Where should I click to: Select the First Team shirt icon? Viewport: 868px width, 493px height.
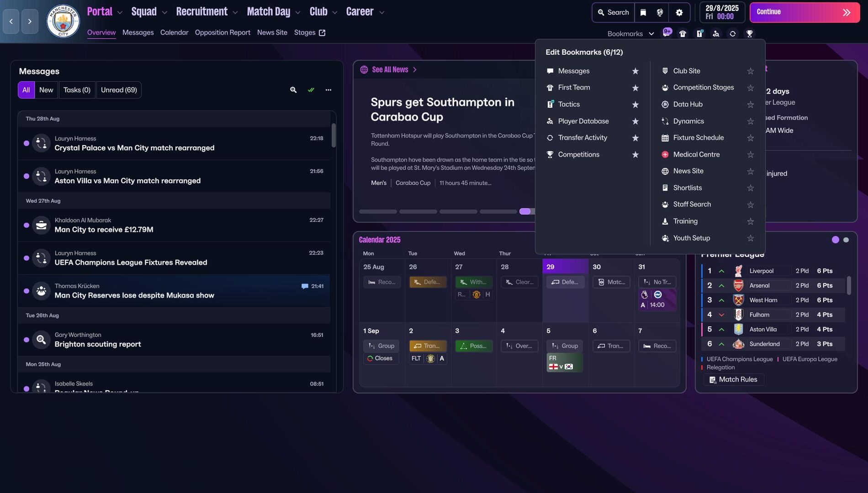pos(683,33)
